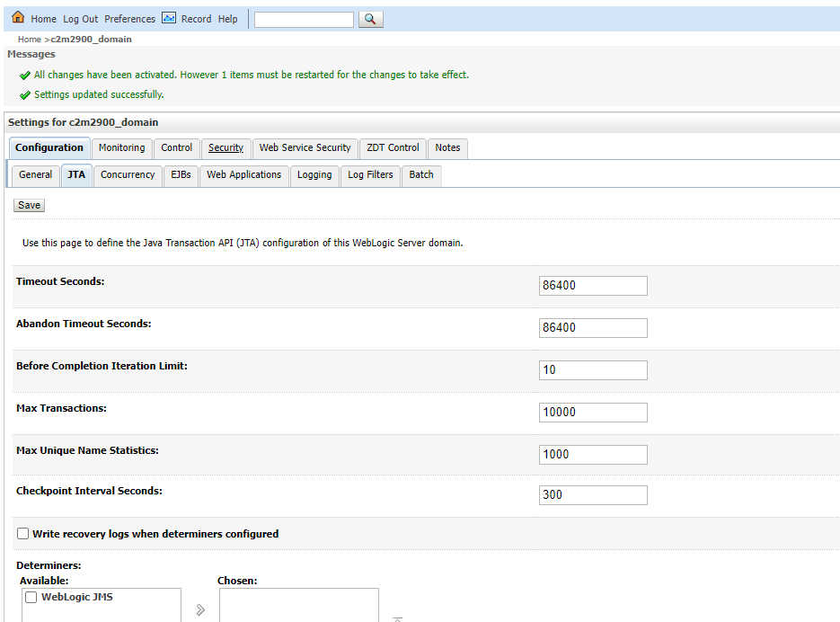Click the Settings updated successfully message
The image size is (840, 622).
tap(99, 95)
